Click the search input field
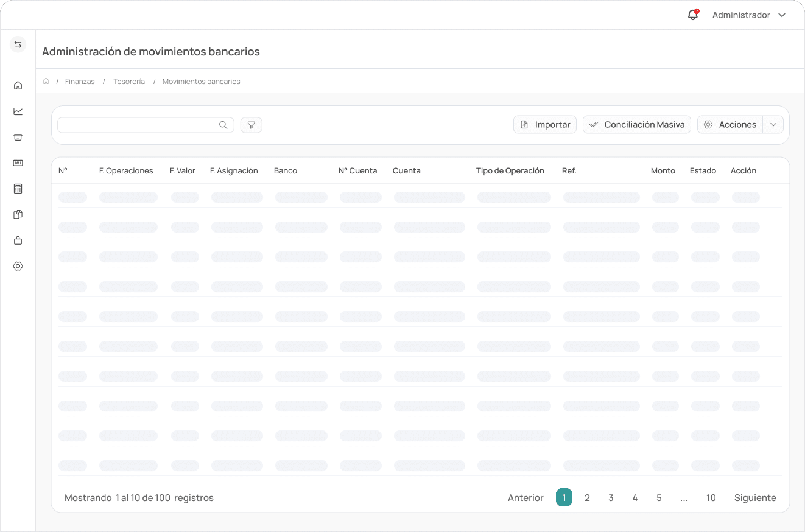Viewport: 805px width, 532px height. [146, 125]
